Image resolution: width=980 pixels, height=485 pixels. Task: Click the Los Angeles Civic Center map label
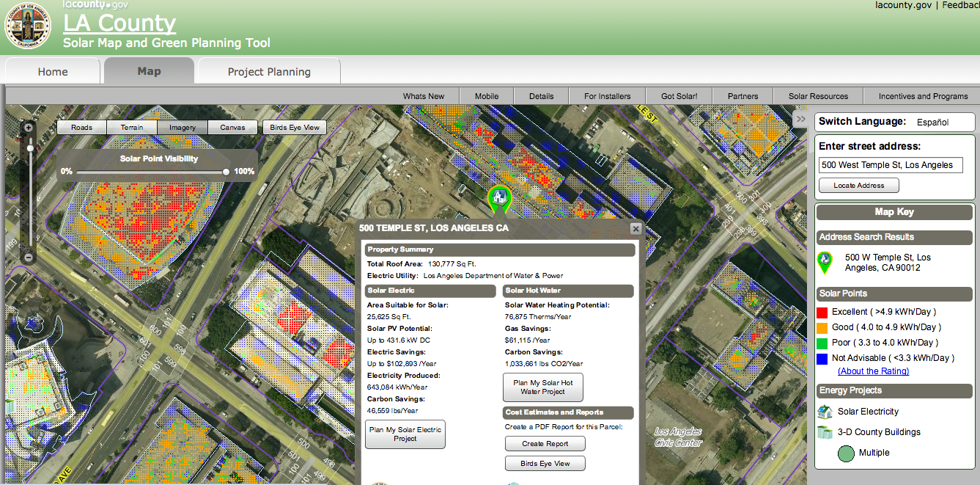[x=678, y=437]
